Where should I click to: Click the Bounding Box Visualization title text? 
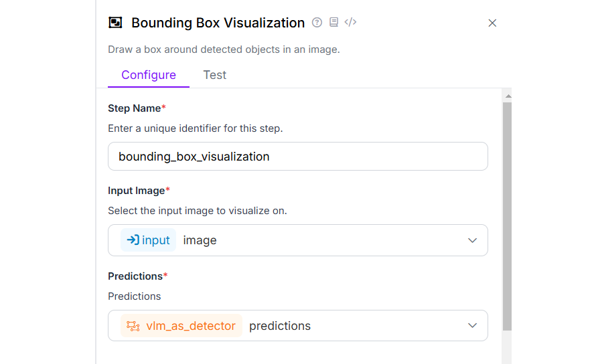(x=218, y=23)
